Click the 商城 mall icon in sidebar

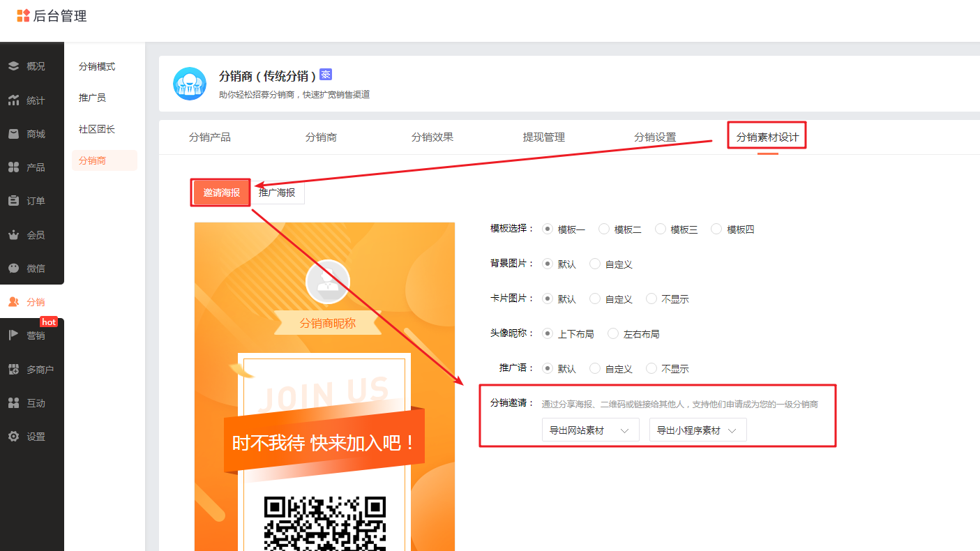coord(13,134)
